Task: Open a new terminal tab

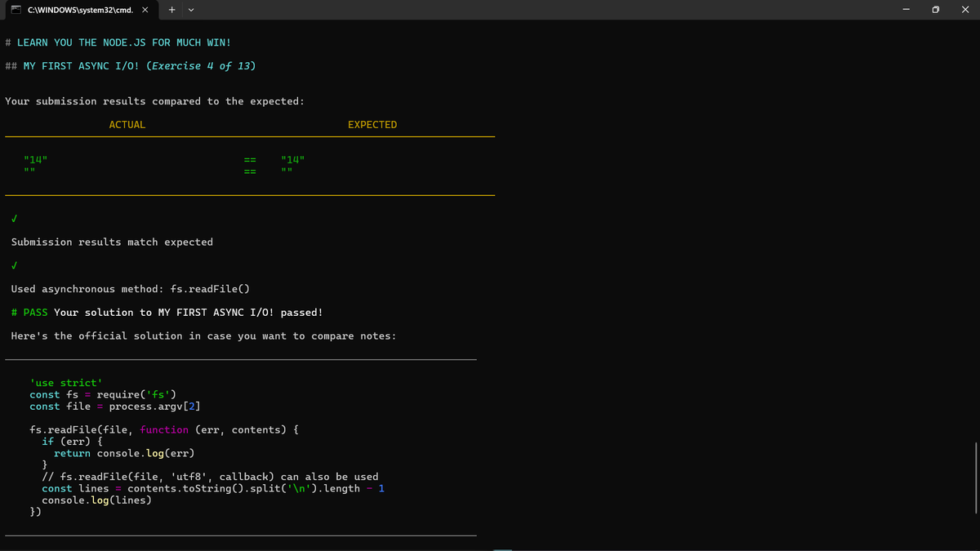Action: [172, 10]
